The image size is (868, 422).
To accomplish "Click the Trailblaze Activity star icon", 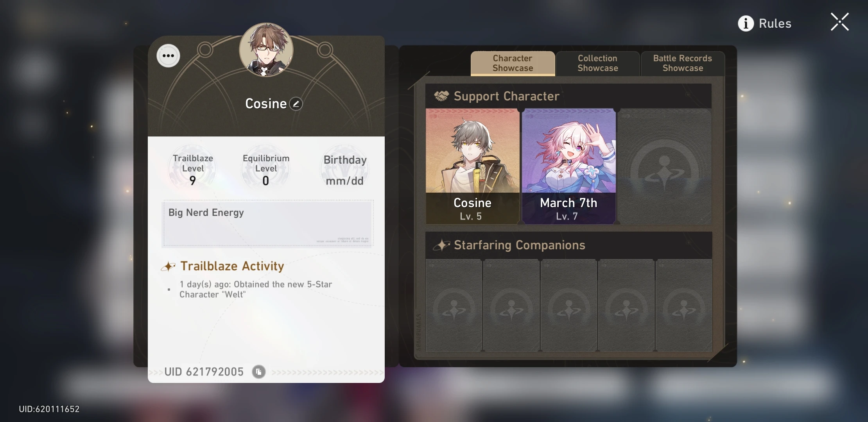I will (x=168, y=266).
